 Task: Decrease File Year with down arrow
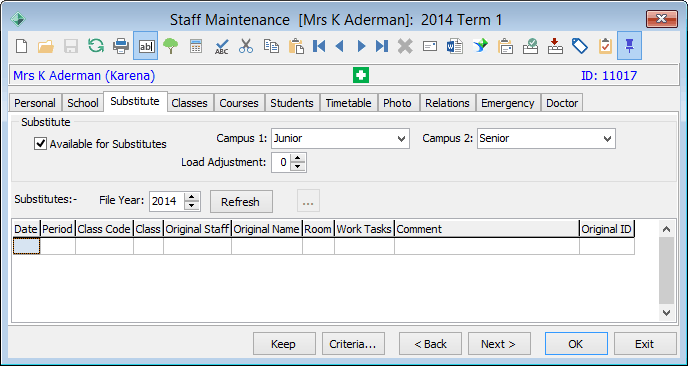(192, 206)
